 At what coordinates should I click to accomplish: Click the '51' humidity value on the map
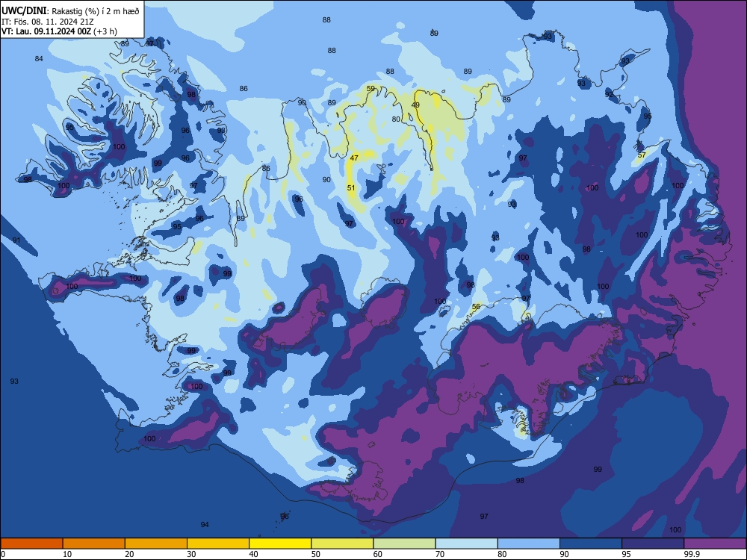[x=351, y=187]
